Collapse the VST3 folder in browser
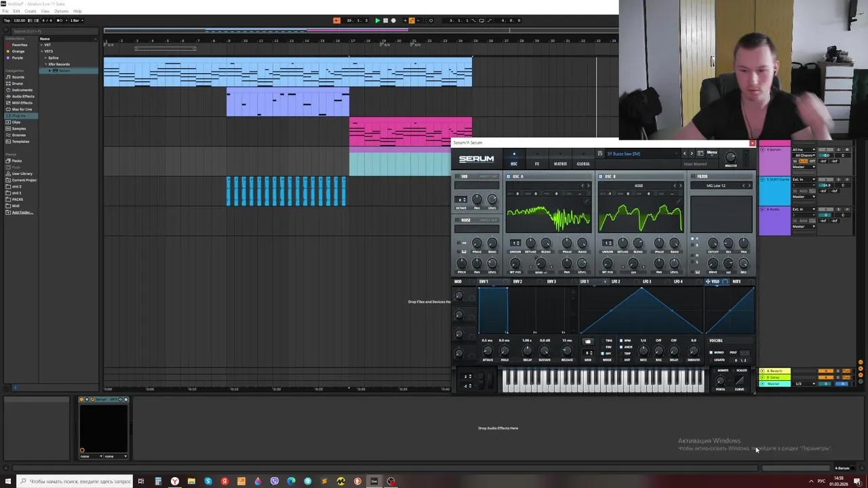The height and width of the screenshot is (488, 868). (41, 52)
